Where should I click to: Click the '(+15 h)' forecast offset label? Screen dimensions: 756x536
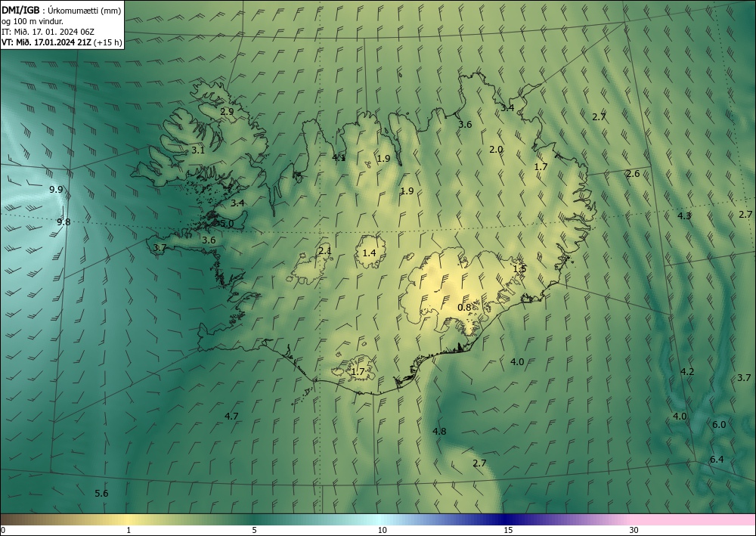(x=107, y=42)
